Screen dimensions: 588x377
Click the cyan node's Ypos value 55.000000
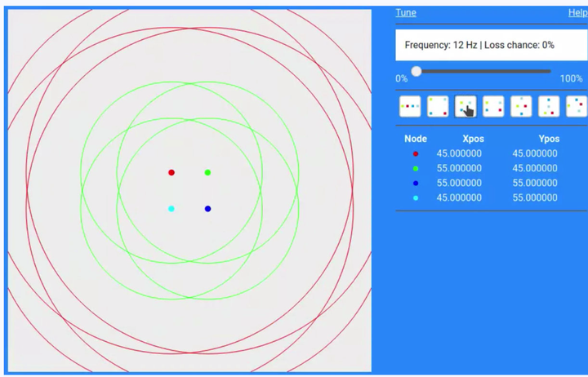pos(535,197)
